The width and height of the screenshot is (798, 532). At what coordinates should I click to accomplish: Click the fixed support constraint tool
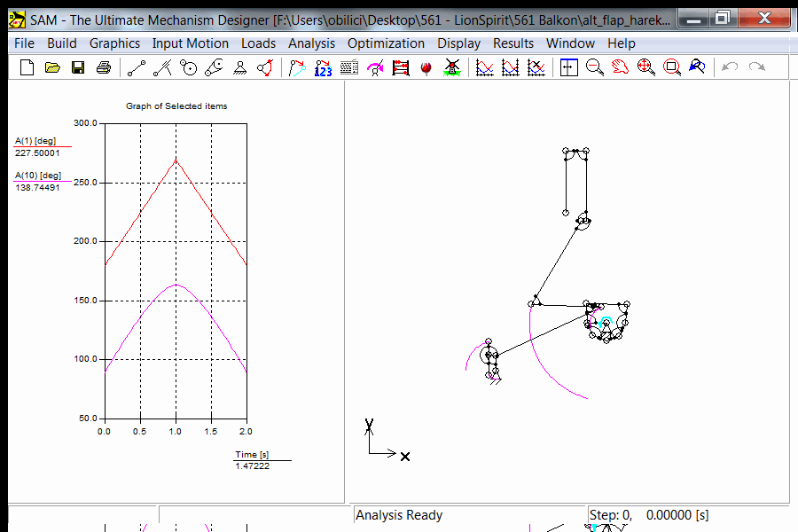pos(239,67)
